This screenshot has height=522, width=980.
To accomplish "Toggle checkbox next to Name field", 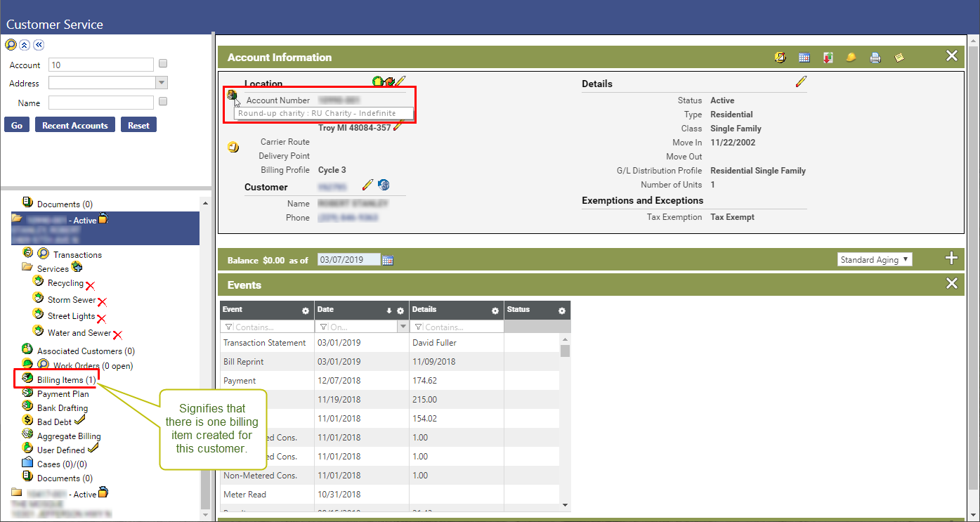I will pyautogui.click(x=163, y=101).
